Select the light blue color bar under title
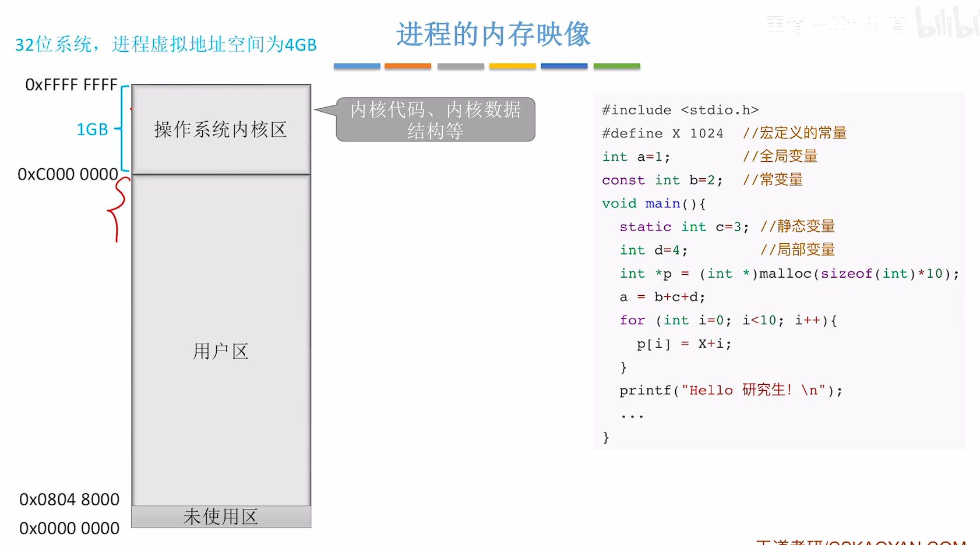Screen dimensions: 980x545 [x=357, y=66]
